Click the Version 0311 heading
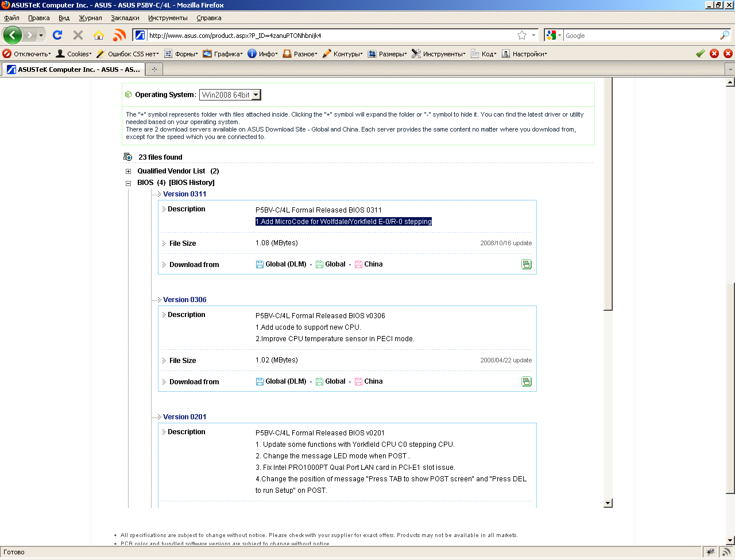The image size is (735, 560). click(184, 194)
